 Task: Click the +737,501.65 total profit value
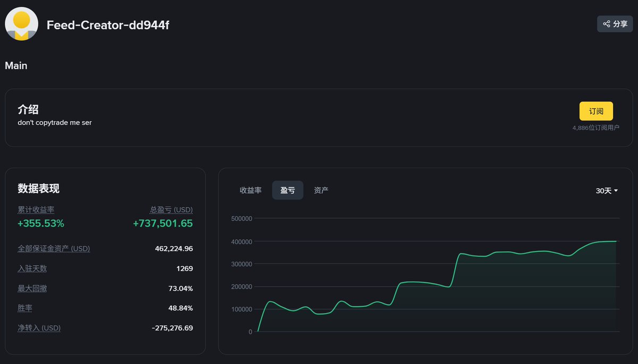(x=163, y=224)
